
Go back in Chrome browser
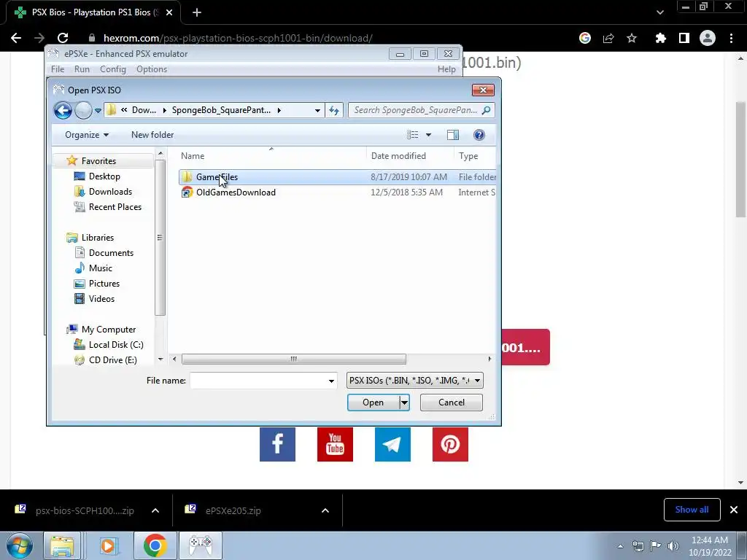coord(16,38)
